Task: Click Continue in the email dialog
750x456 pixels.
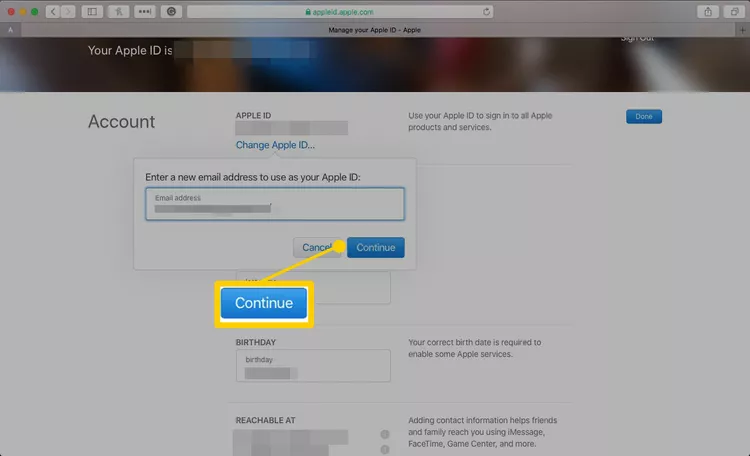Action: [x=375, y=247]
